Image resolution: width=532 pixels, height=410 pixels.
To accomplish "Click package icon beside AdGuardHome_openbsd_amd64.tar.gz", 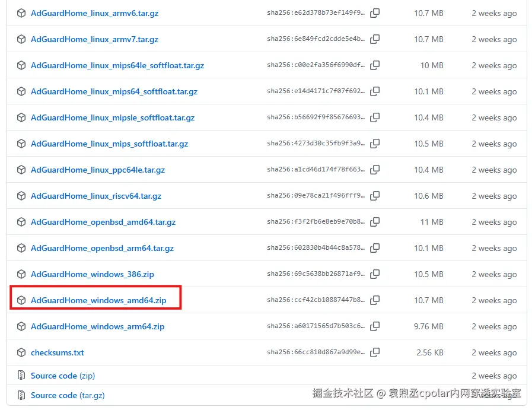I will point(21,222).
